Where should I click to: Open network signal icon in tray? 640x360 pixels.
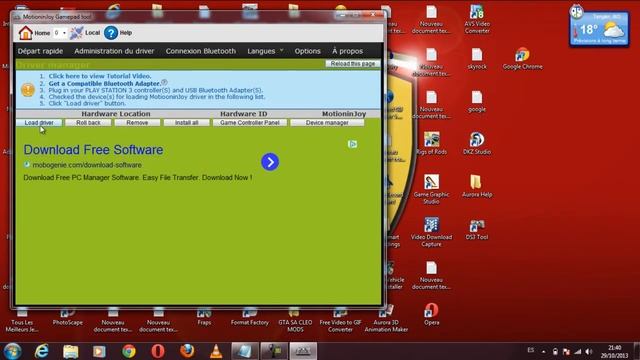[x=578, y=351]
